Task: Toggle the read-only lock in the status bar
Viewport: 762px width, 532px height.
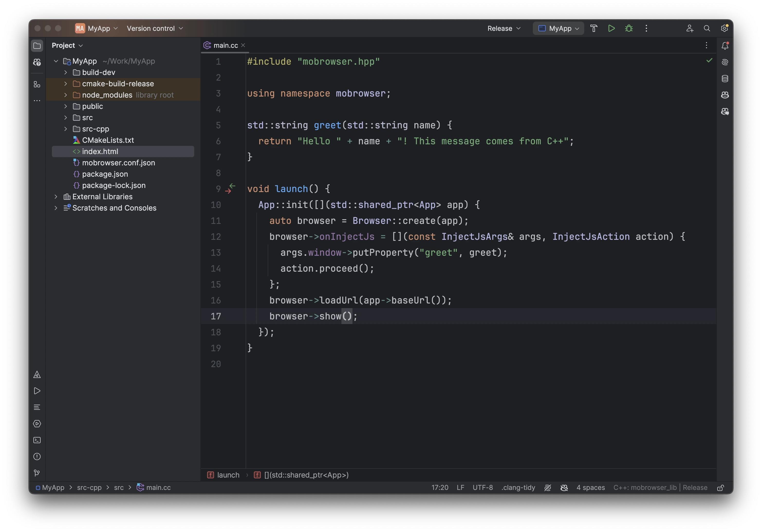Action: pos(720,488)
